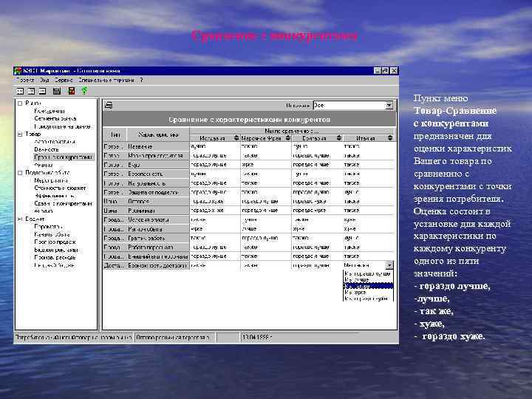The width and height of the screenshot is (532, 399).
Task: Click the green tree icon in toolbar
Action: (x=84, y=90)
